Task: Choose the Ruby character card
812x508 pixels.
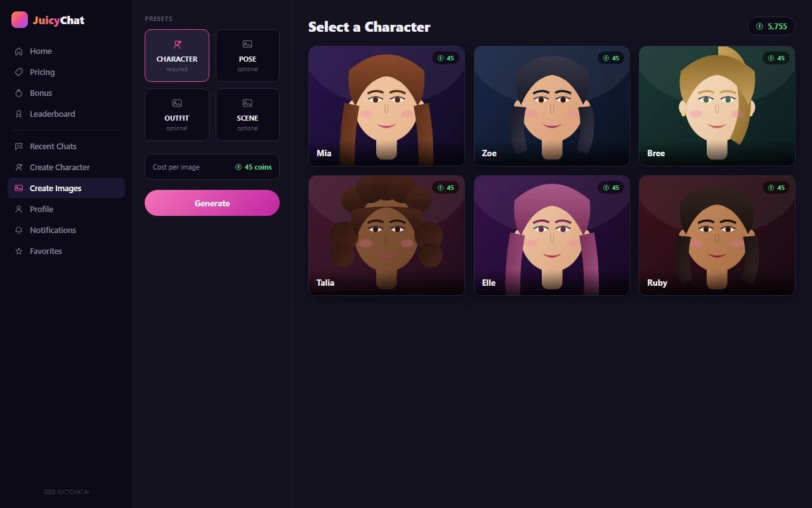Action: pyautogui.click(x=717, y=236)
